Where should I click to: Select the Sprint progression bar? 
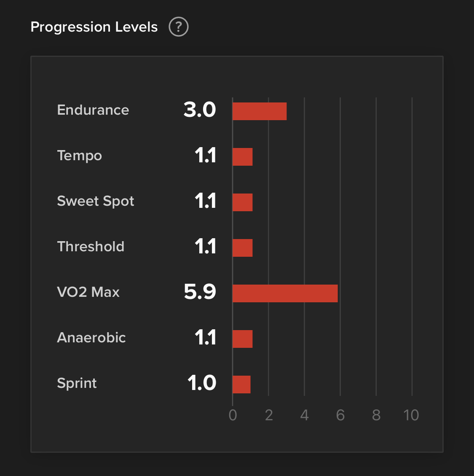pyautogui.click(x=241, y=385)
